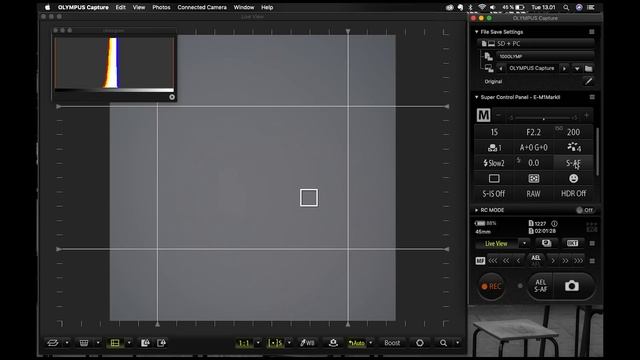Click the triple right focus step arrow
640x360 pixels.
tap(579, 260)
